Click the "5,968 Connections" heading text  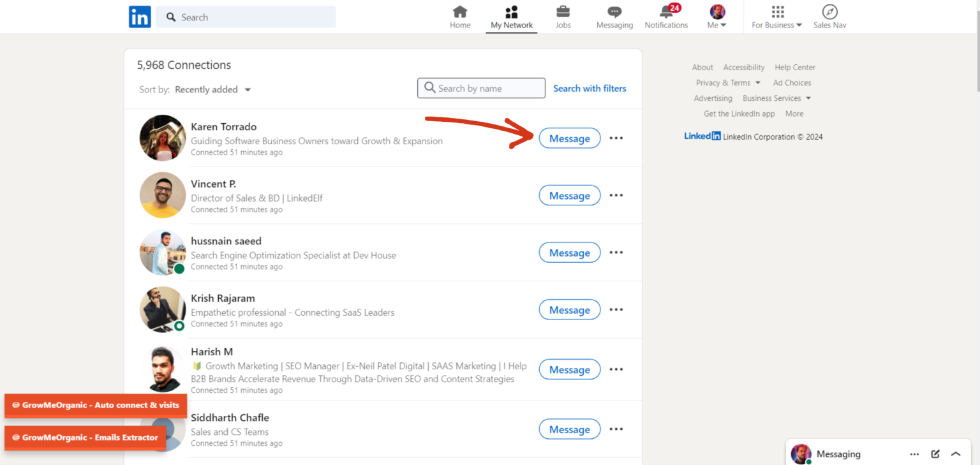point(184,65)
